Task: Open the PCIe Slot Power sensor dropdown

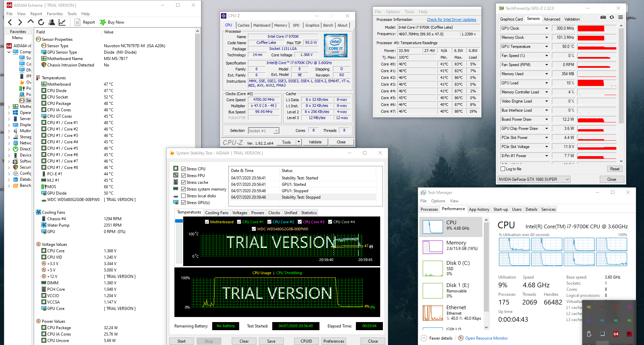Action: pos(547,138)
